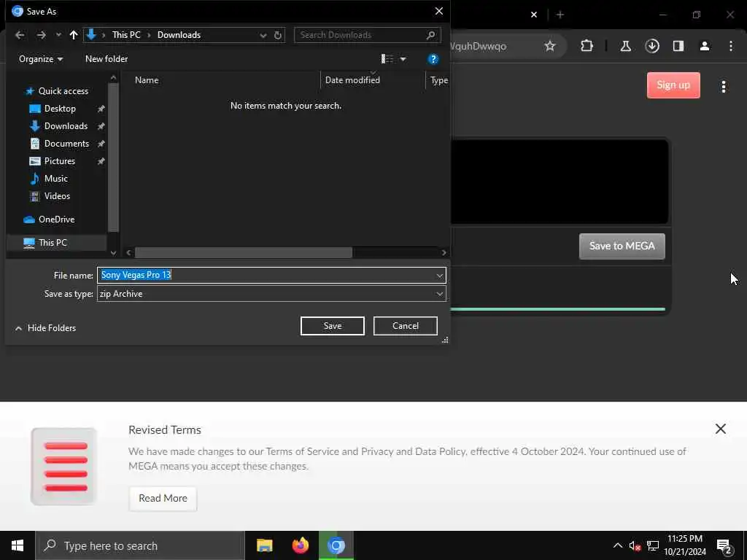Close the current Chrome tab
Viewport: 747px width, 560px height.
(x=534, y=15)
